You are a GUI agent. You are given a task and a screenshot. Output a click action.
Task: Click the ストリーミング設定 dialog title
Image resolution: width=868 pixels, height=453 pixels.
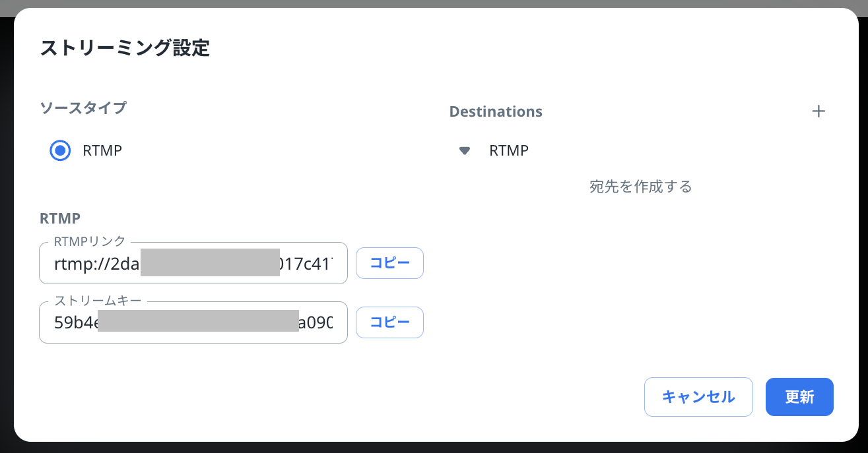125,48
